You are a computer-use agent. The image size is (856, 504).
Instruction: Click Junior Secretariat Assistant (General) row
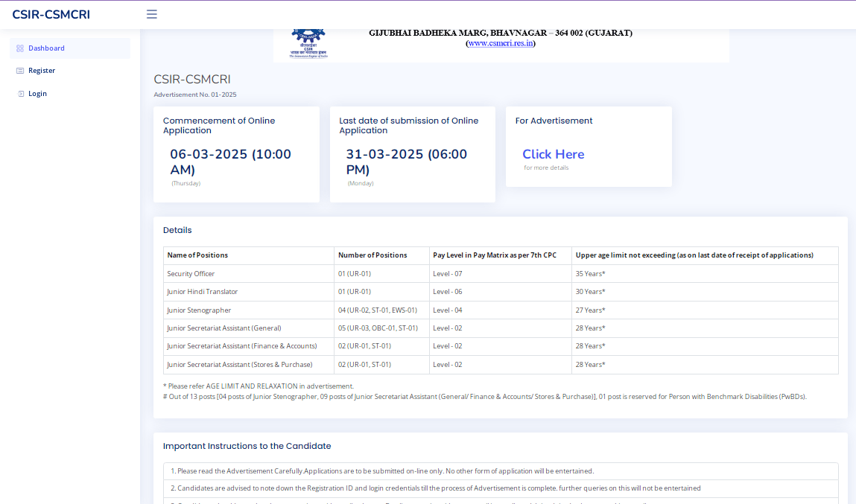(224, 328)
